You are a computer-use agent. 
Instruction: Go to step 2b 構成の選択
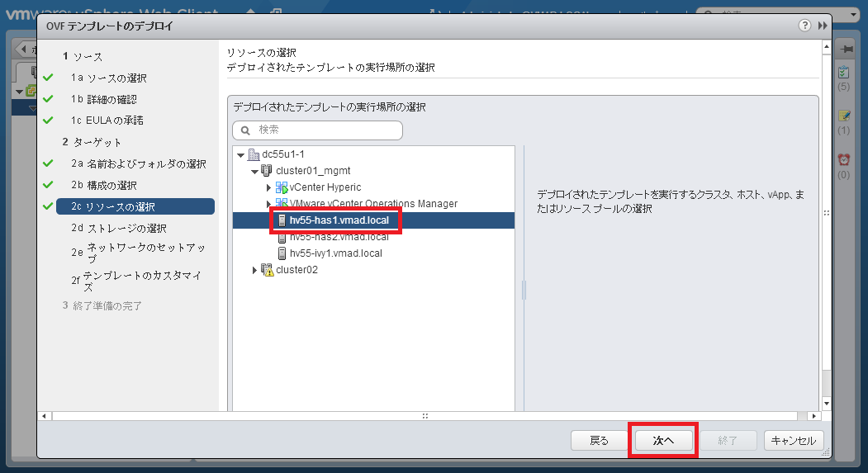103,186
